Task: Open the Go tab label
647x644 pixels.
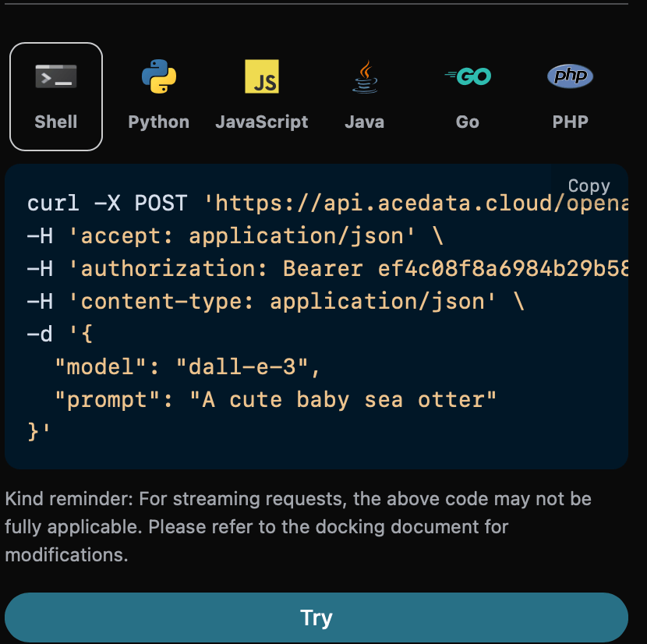Action: (x=468, y=122)
